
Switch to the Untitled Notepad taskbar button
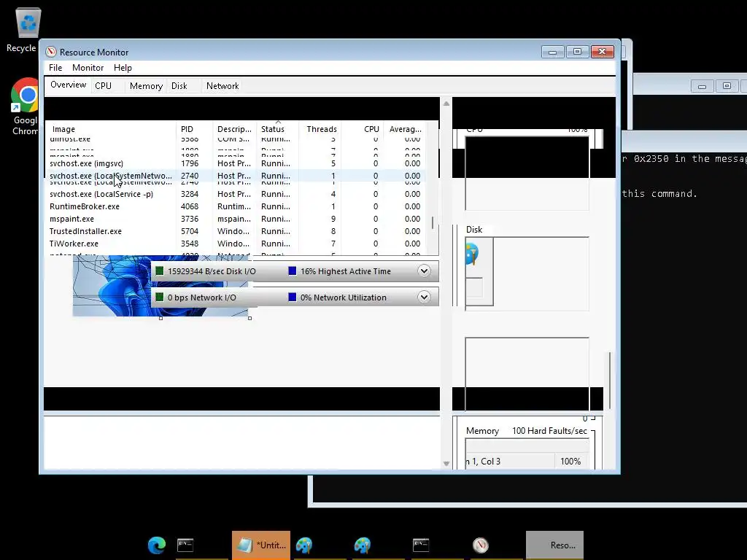tap(261, 545)
